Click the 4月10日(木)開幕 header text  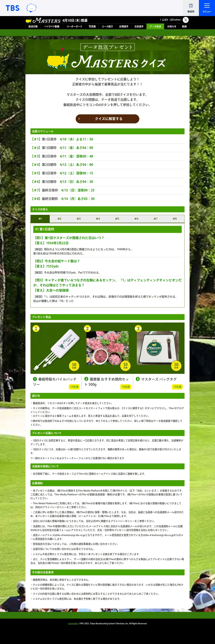(75, 21)
